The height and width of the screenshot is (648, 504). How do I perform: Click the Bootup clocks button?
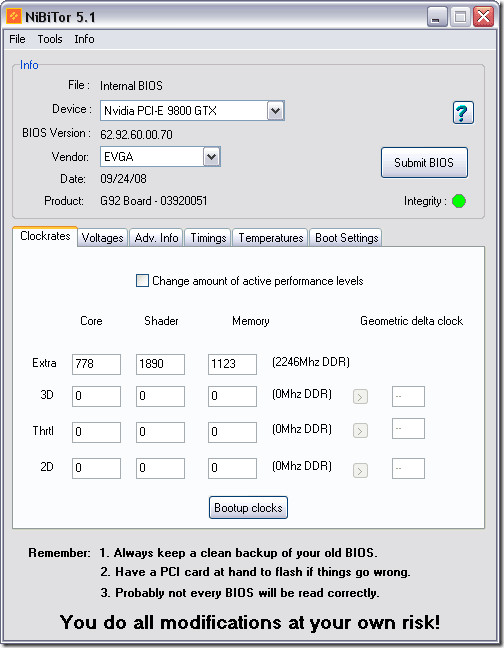pyautogui.click(x=248, y=507)
